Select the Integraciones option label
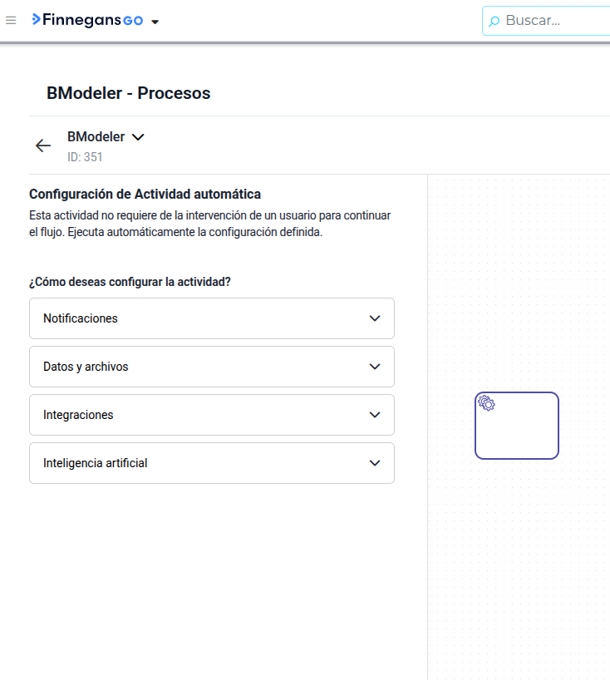The width and height of the screenshot is (610, 700). pyautogui.click(x=78, y=415)
